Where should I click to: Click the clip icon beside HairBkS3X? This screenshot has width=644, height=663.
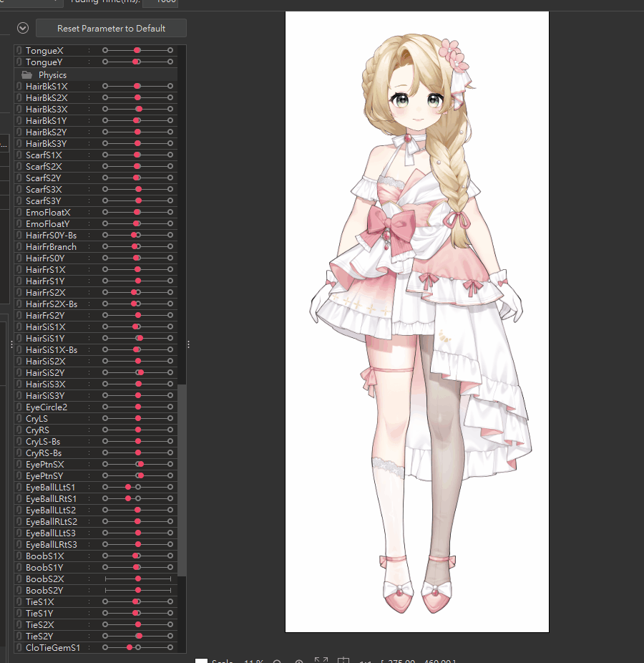[x=19, y=109]
